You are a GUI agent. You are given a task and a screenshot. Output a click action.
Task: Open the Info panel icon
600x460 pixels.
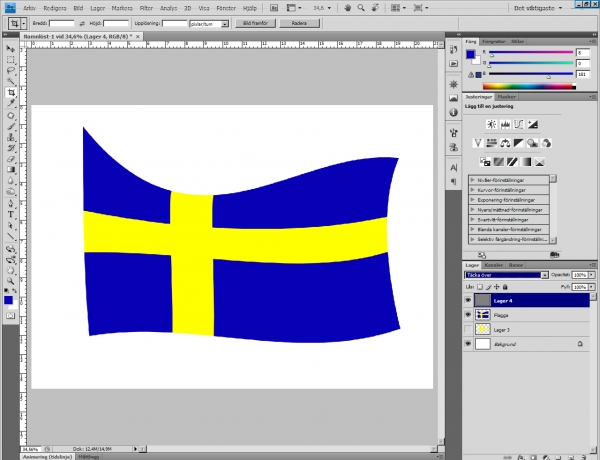(453, 113)
